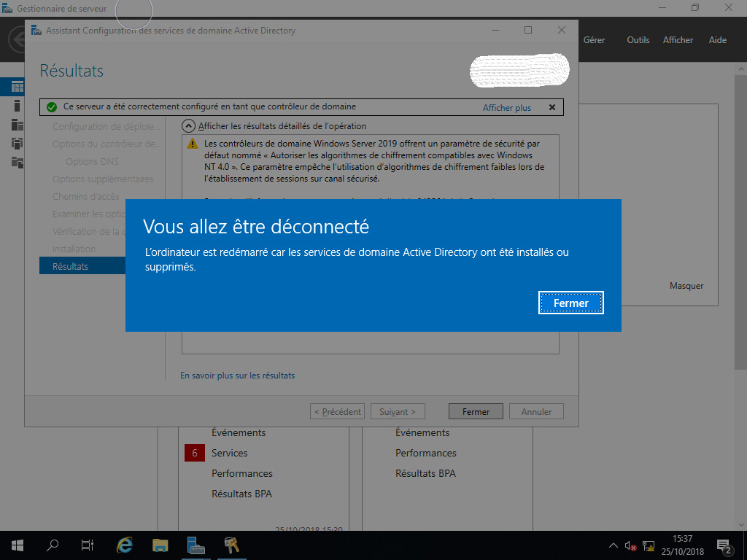Viewport: 747px width, 560px height.
Task: Click the taskbar search magnifier icon
Action: pyautogui.click(x=53, y=545)
